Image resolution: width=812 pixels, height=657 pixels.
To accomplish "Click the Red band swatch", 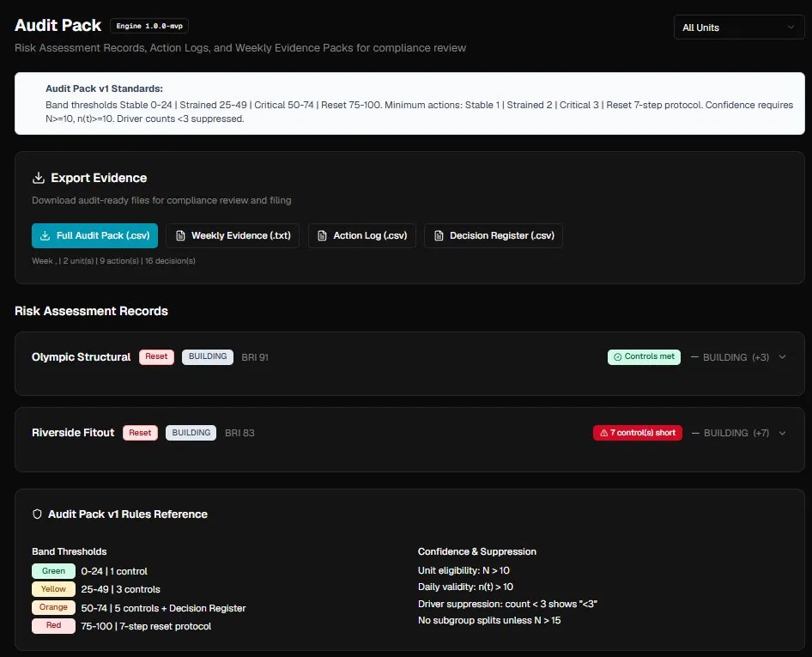I will point(53,625).
